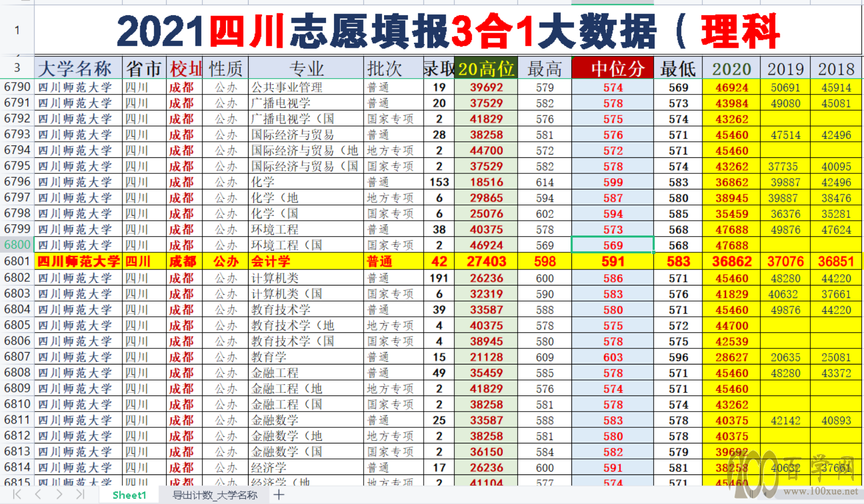Click the 省市 header cell
Viewport: 864px width, 504px height.
[x=144, y=68]
